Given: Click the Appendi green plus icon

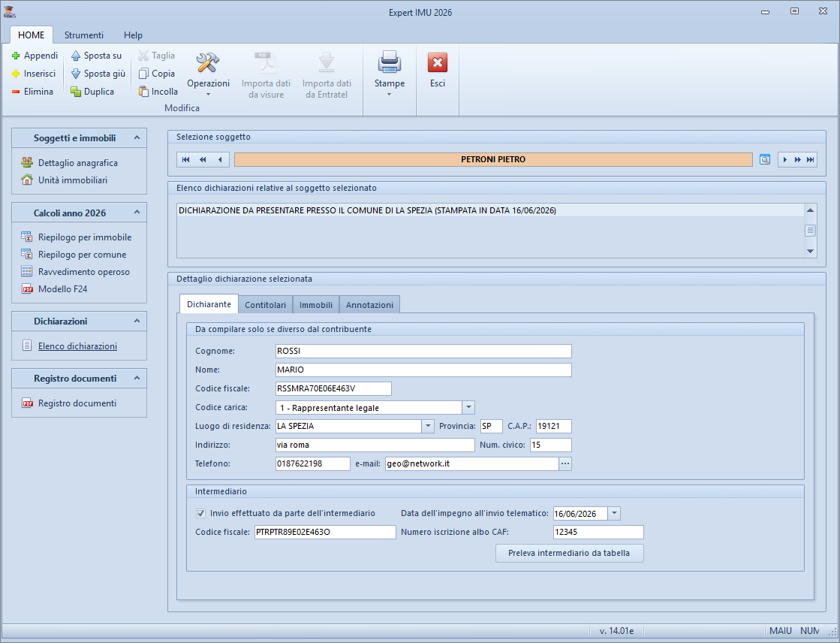Looking at the screenshot, I should pyautogui.click(x=16, y=56).
